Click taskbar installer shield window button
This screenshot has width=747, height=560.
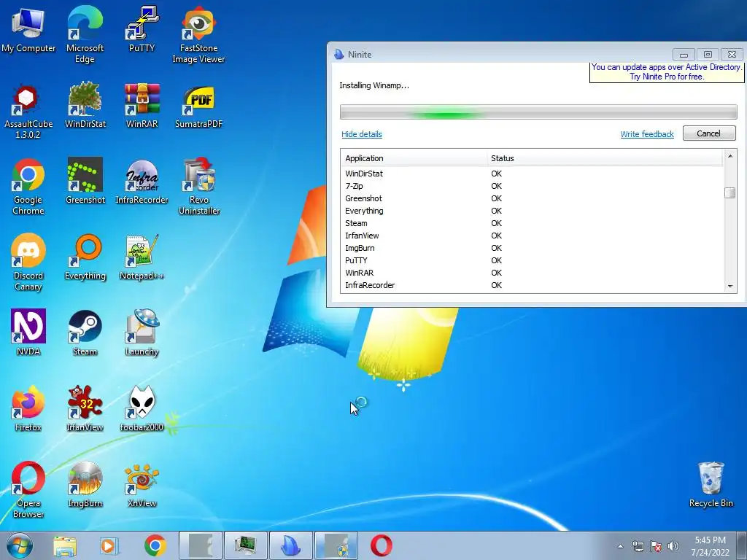(336, 545)
